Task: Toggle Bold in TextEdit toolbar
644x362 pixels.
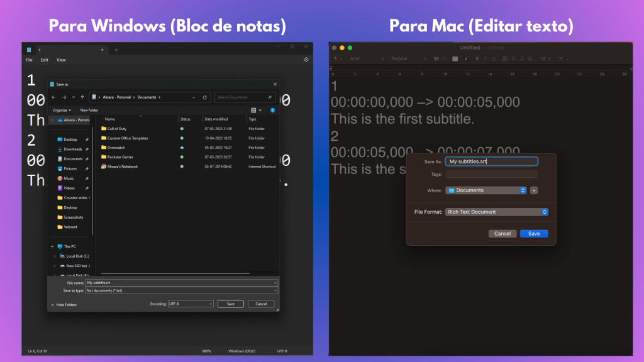Action: [477, 58]
